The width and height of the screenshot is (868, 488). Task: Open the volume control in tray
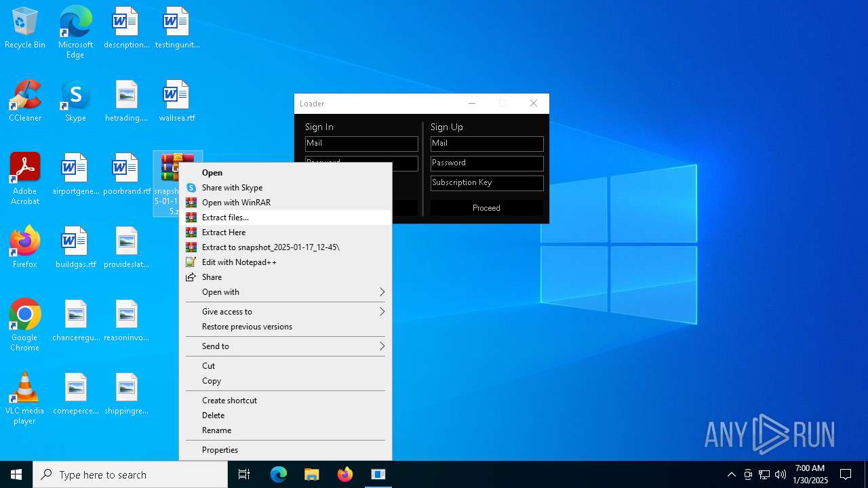tap(781, 474)
